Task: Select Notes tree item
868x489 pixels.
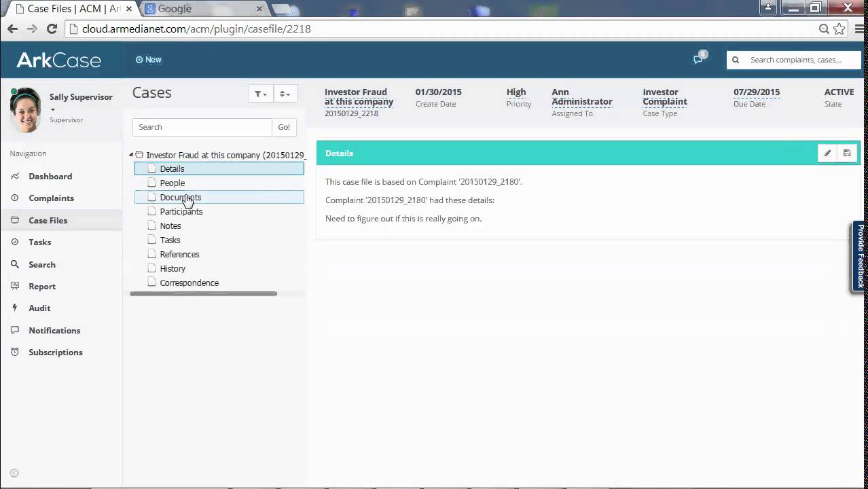Action: [170, 226]
